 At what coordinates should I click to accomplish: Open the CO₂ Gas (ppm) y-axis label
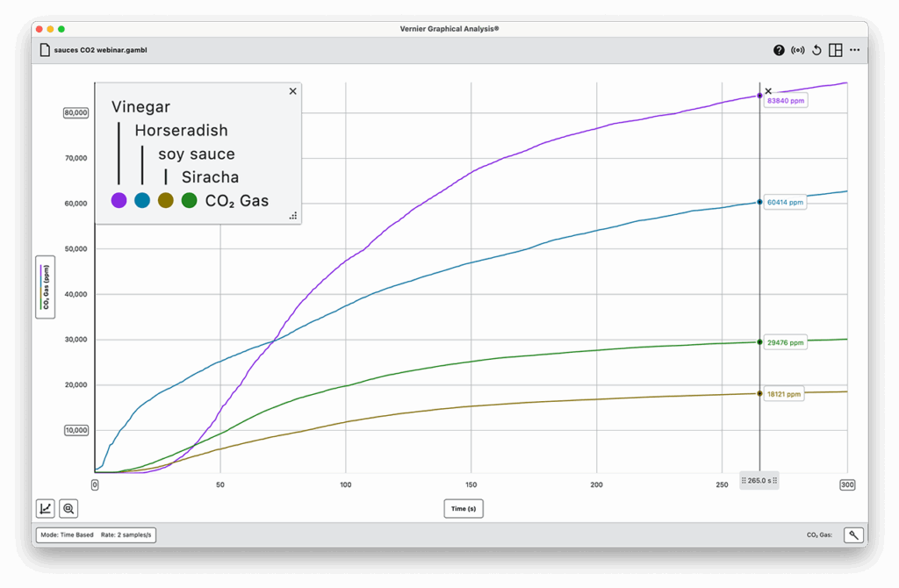coord(45,286)
